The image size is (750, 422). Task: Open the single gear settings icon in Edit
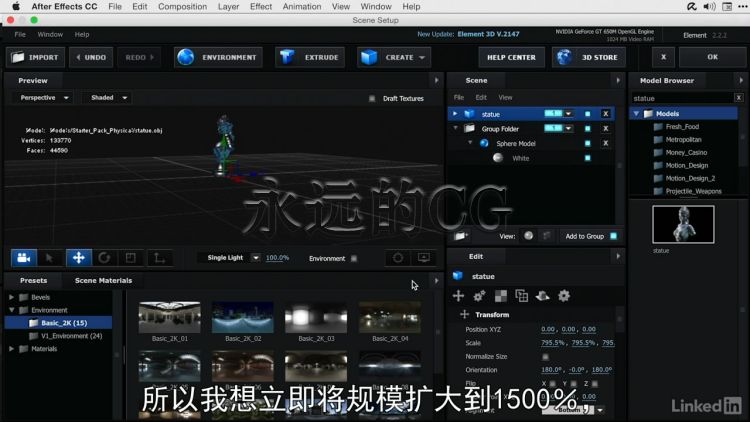(x=564, y=296)
